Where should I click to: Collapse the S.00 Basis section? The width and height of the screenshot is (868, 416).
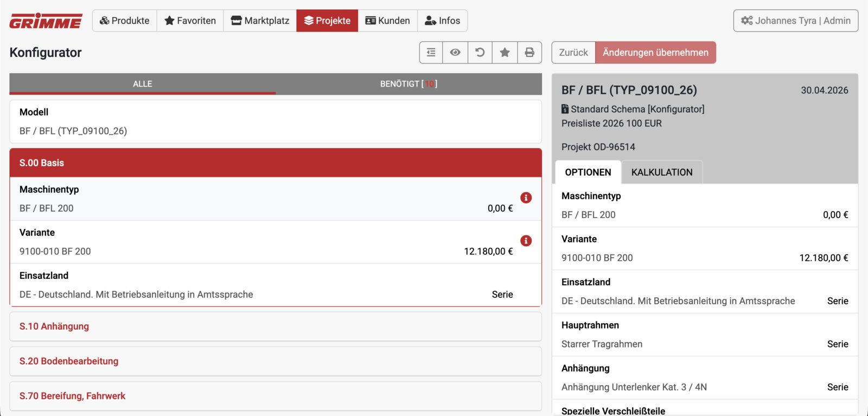coord(276,163)
